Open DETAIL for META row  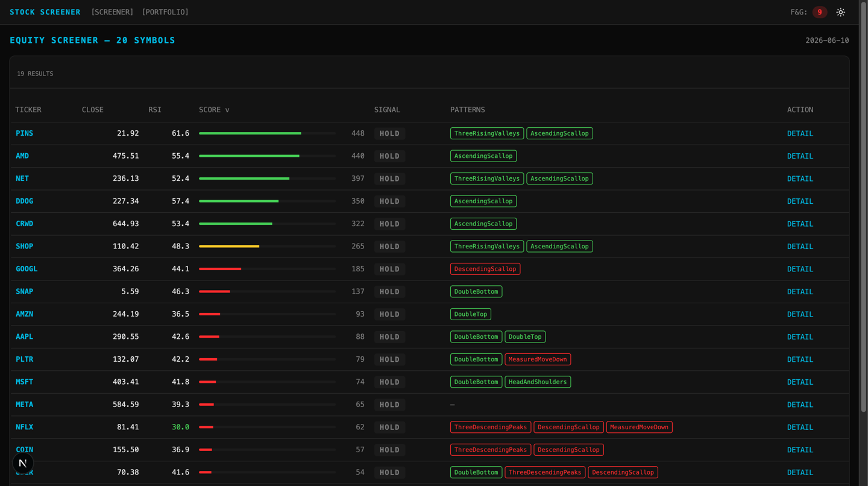click(800, 405)
